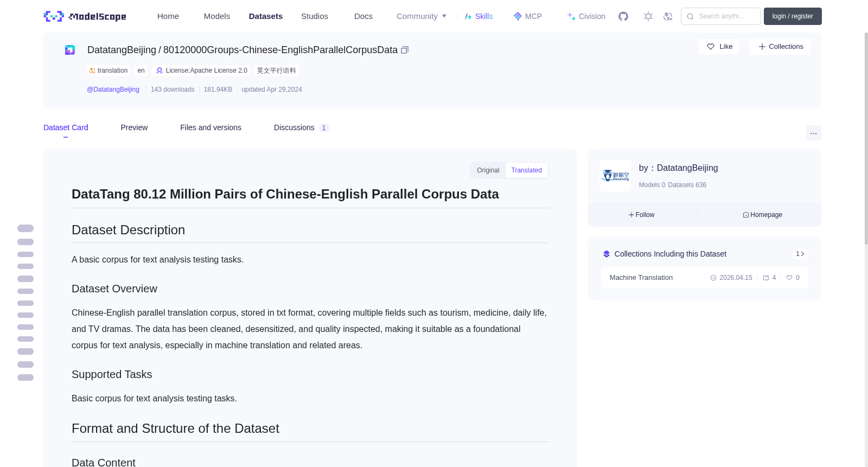
Task: Copy the dataset name using the copy icon
Action: point(405,50)
